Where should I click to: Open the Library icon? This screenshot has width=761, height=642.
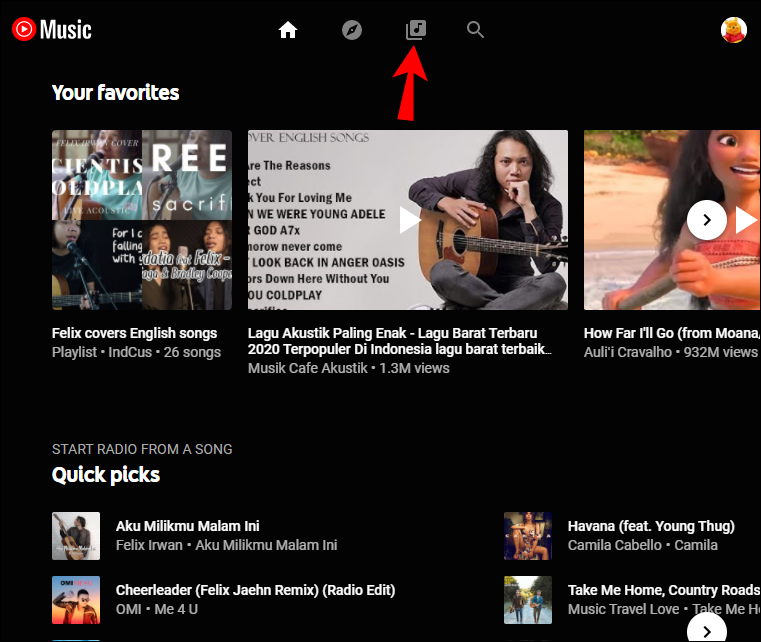point(416,30)
